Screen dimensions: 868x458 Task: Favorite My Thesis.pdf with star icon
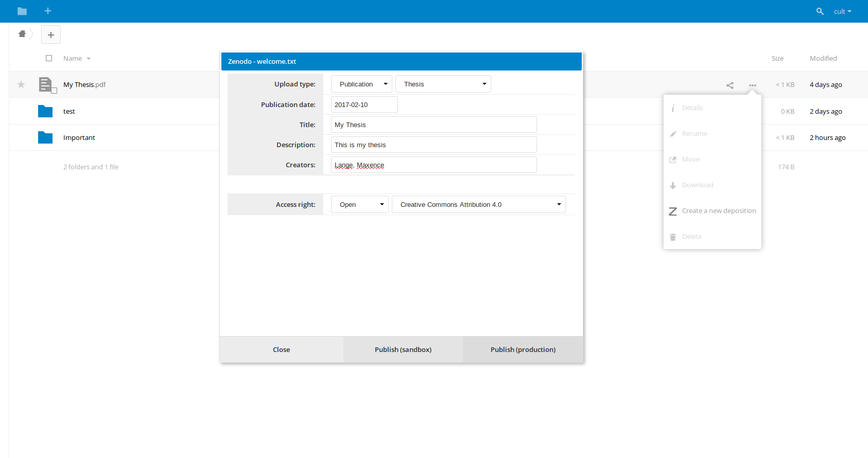click(x=21, y=84)
